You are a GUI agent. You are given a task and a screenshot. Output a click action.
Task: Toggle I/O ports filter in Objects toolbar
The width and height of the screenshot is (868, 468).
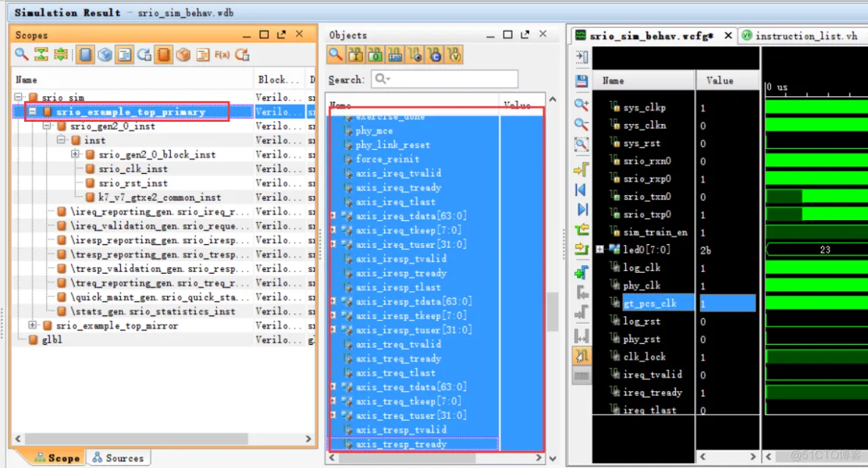(395, 54)
